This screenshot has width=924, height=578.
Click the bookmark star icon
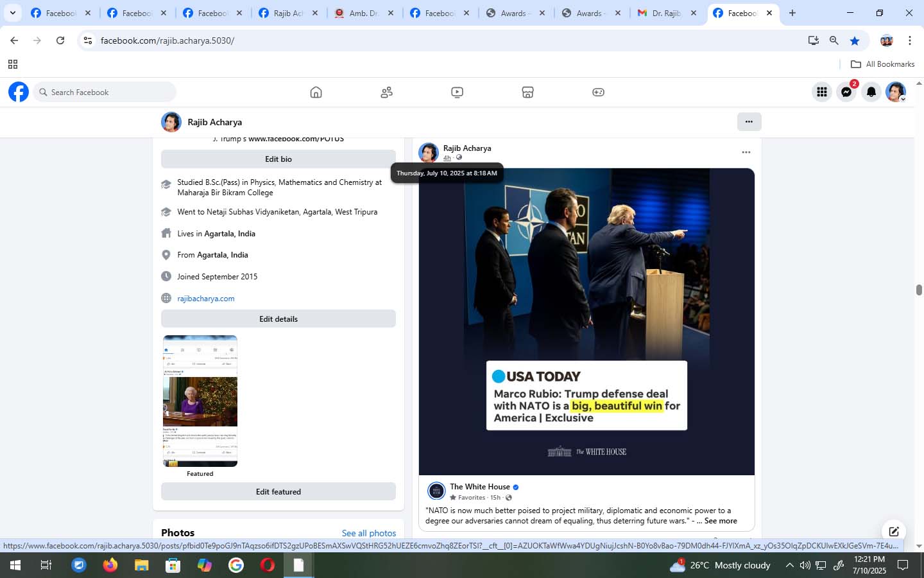pos(855,40)
